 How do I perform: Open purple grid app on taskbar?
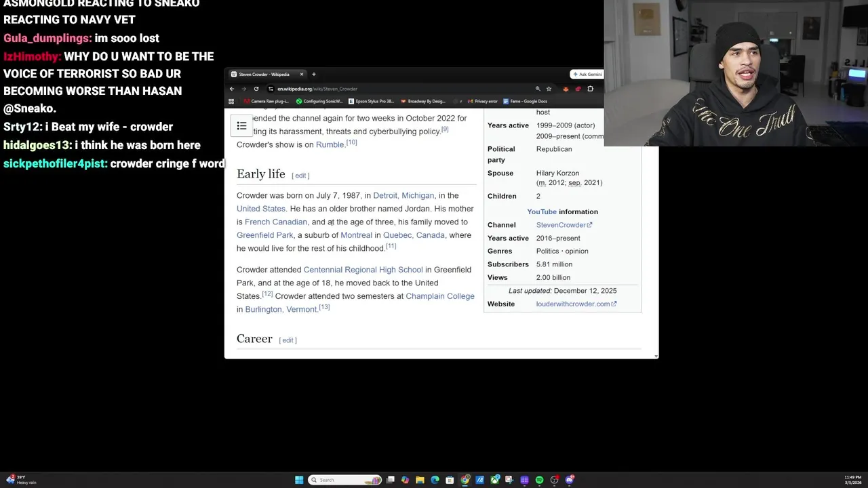[524, 480]
